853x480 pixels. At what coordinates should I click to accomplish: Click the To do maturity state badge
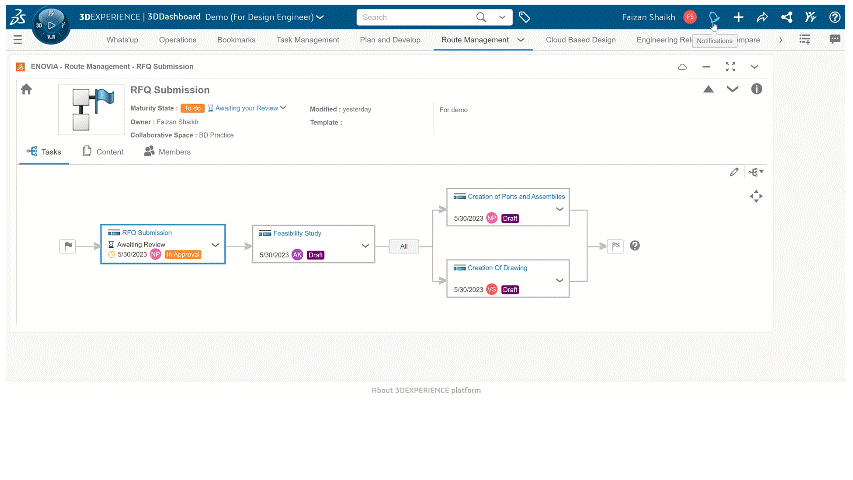(x=192, y=108)
